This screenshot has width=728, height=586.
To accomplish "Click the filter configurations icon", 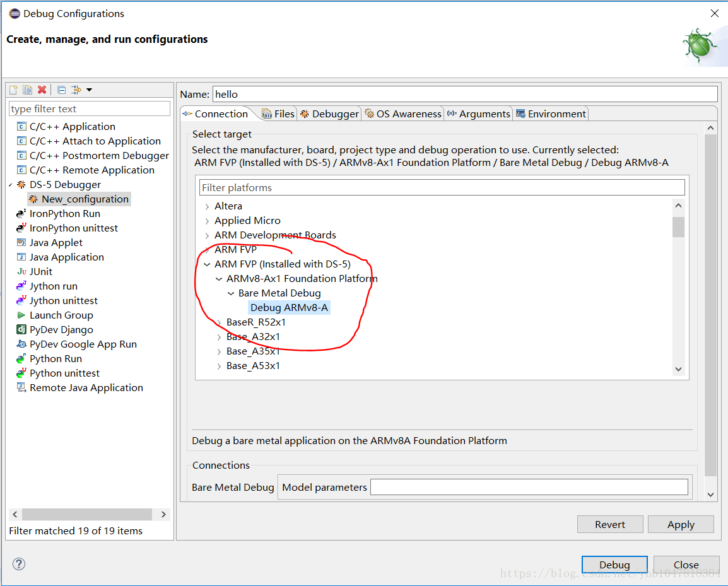I will point(76,90).
